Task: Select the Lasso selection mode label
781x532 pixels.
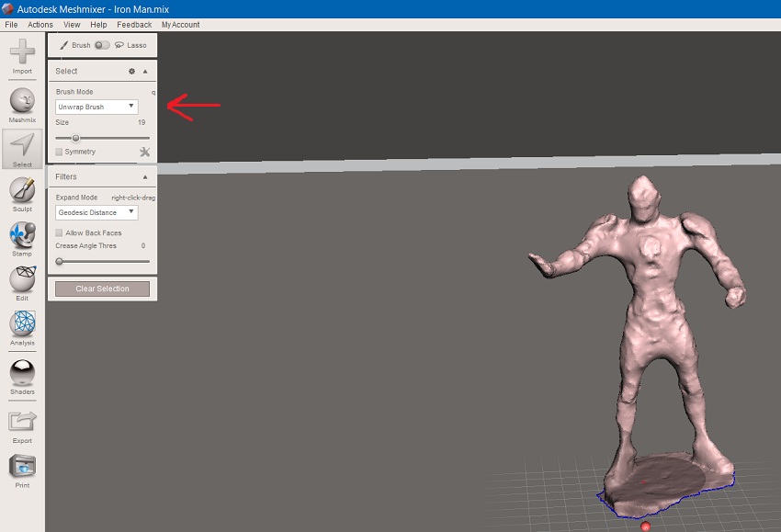Action: pyautogui.click(x=137, y=45)
